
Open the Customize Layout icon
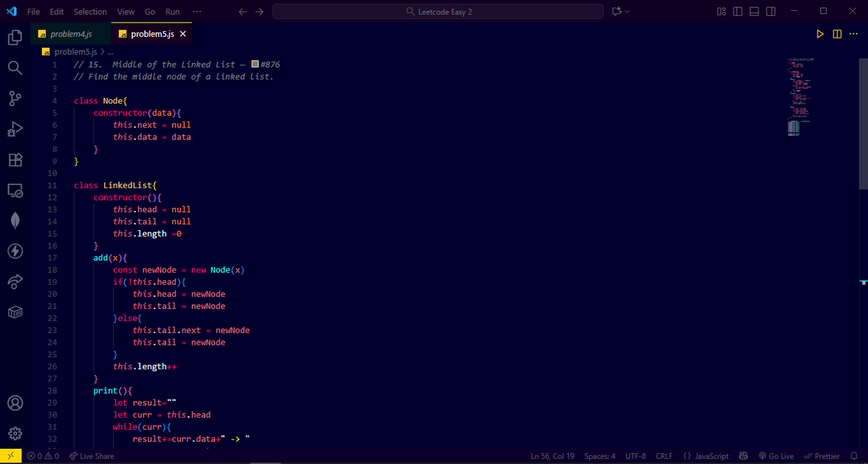(x=721, y=12)
